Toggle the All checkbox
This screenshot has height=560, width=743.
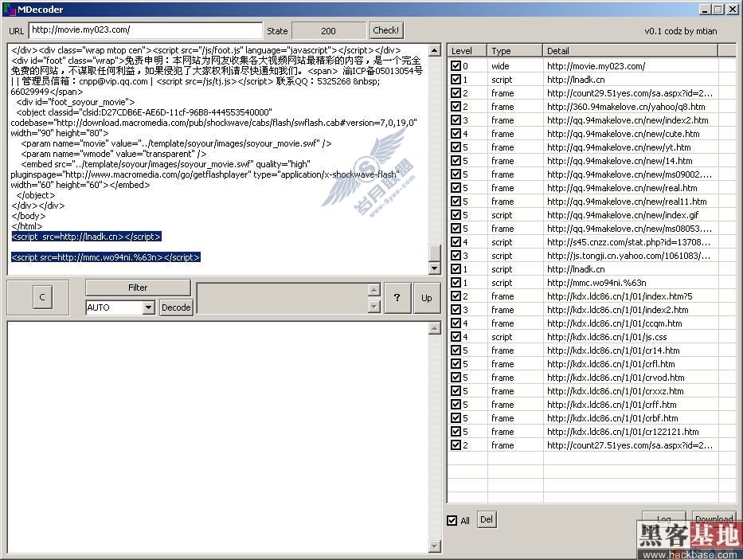(452, 520)
